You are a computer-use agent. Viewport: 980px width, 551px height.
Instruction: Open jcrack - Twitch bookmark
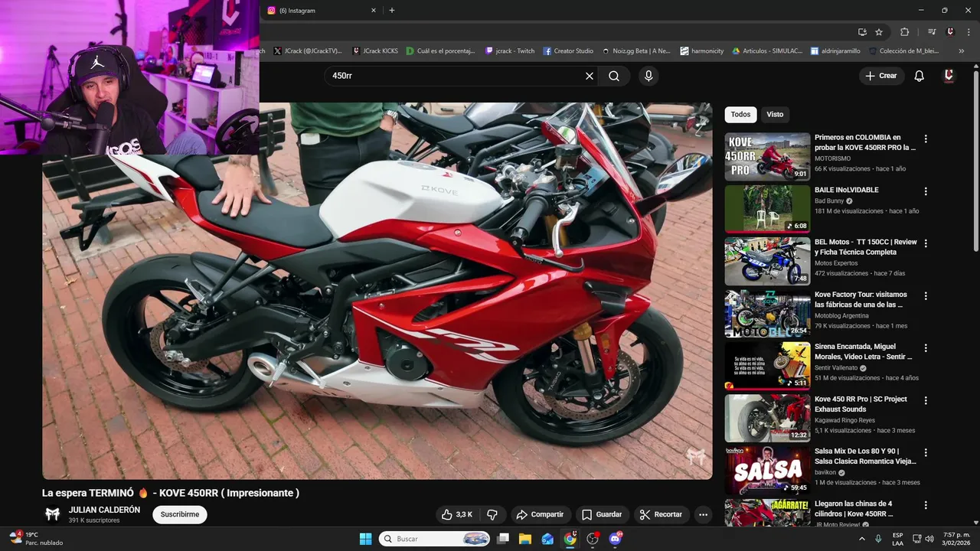pos(510,51)
